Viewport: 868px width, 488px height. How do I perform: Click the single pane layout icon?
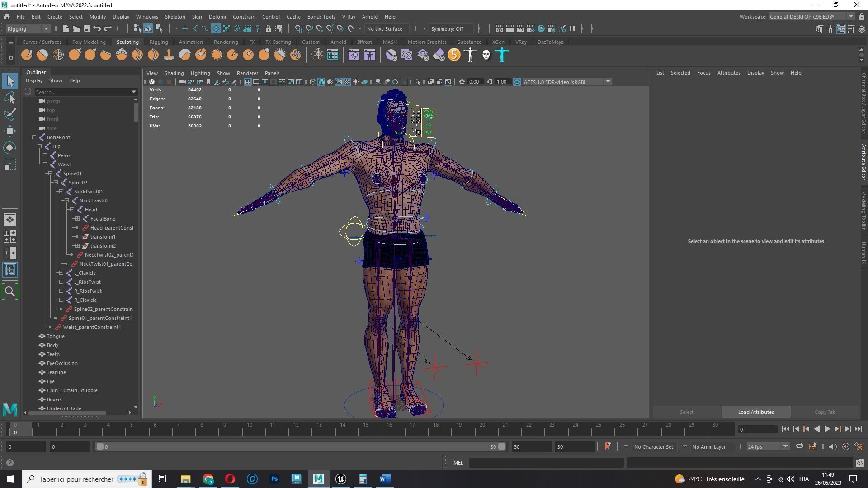click(x=10, y=220)
